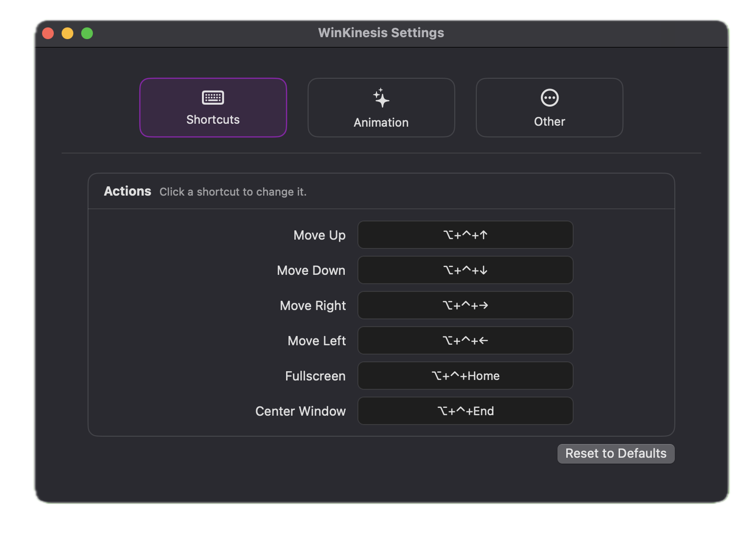Switch to the Animation tab label
This screenshot has width=756, height=535.
click(x=381, y=123)
